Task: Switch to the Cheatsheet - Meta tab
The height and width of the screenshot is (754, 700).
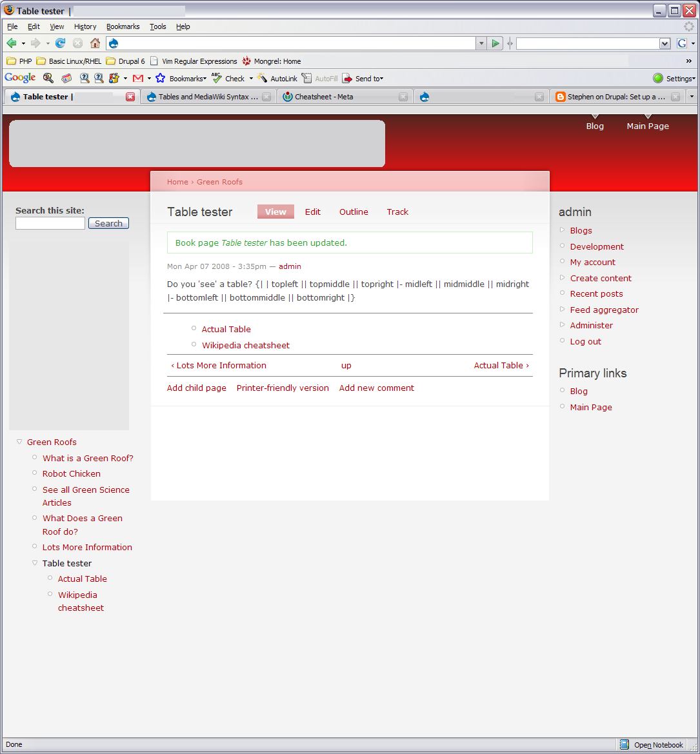Action: tap(345, 97)
